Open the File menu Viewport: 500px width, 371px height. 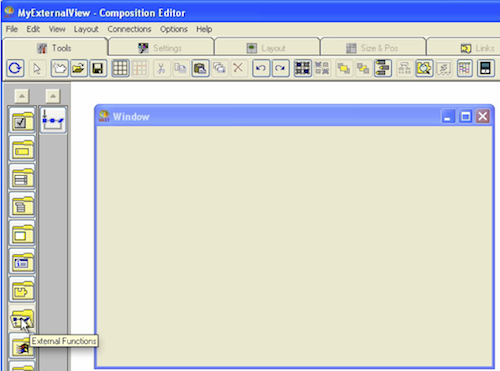[12, 29]
